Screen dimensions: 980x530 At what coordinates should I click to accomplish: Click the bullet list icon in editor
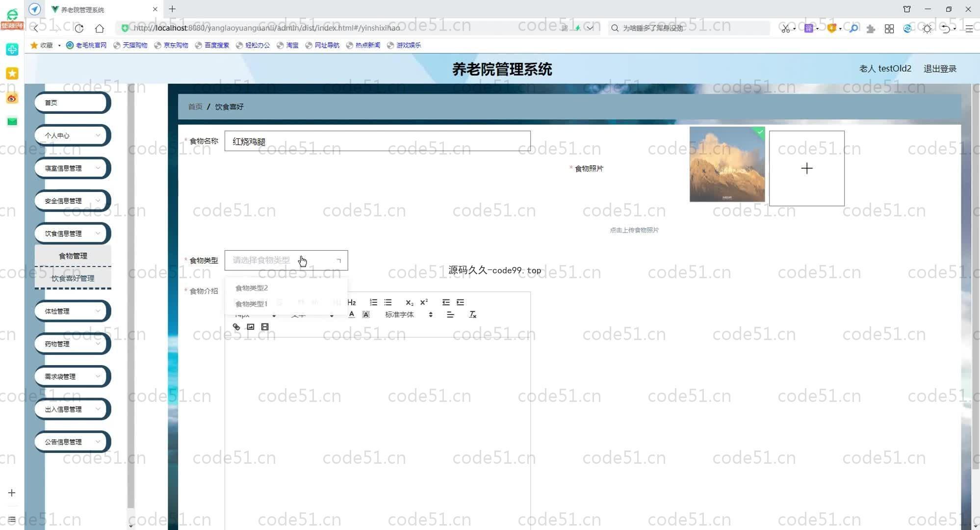tap(388, 302)
